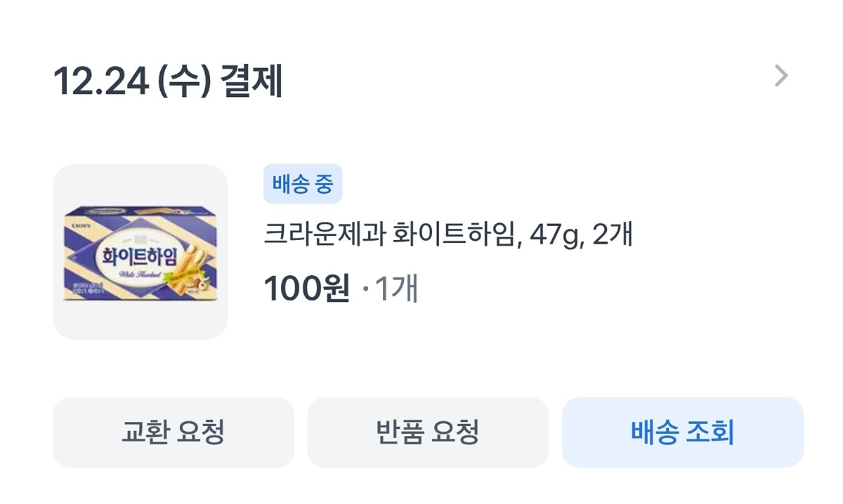843x504 pixels.
Task: Click the 교환 요청 button
Action: [174, 432]
